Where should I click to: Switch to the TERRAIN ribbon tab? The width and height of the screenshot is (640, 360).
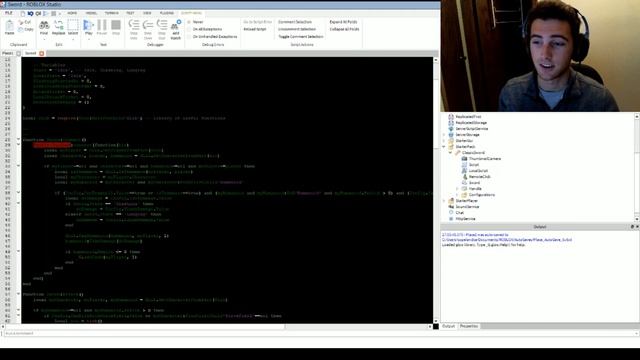(x=111, y=13)
